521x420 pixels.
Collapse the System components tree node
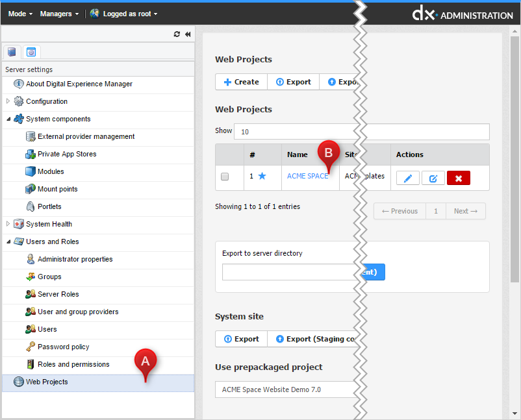pos(8,119)
